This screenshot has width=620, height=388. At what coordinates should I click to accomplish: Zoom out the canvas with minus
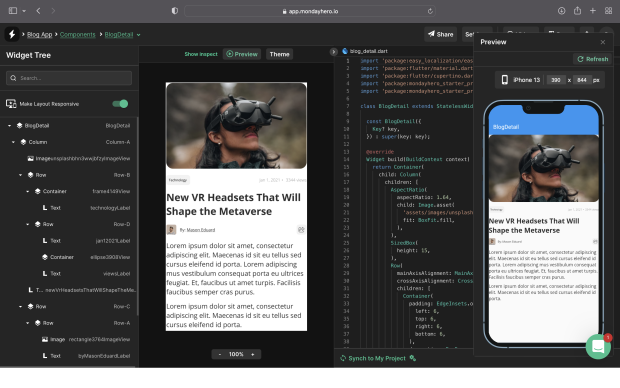pos(220,354)
